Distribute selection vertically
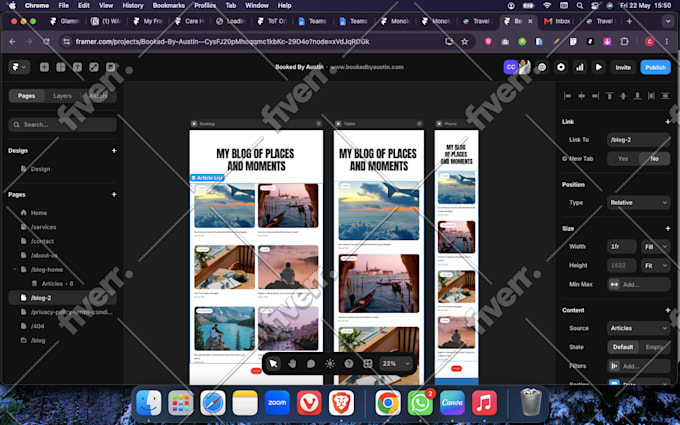Screen dimensions: 680x425 pyautogui.click(x=665, y=96)
